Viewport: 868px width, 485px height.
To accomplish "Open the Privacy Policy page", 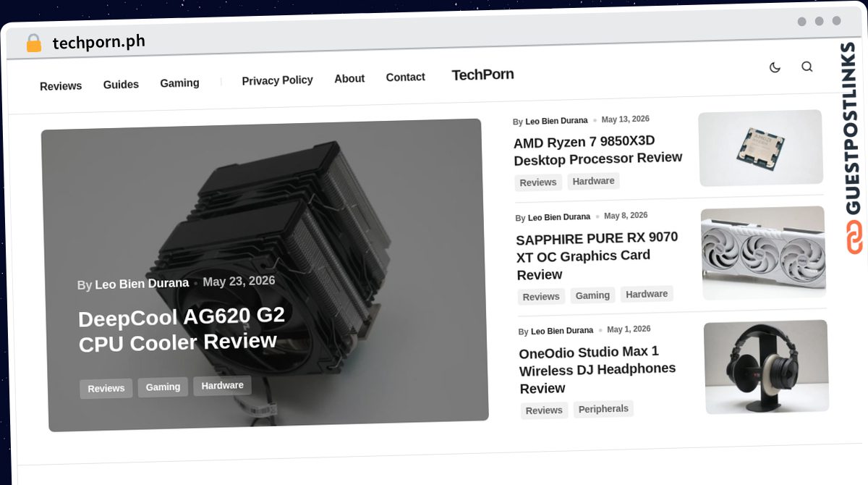I will tap(277, 80).
